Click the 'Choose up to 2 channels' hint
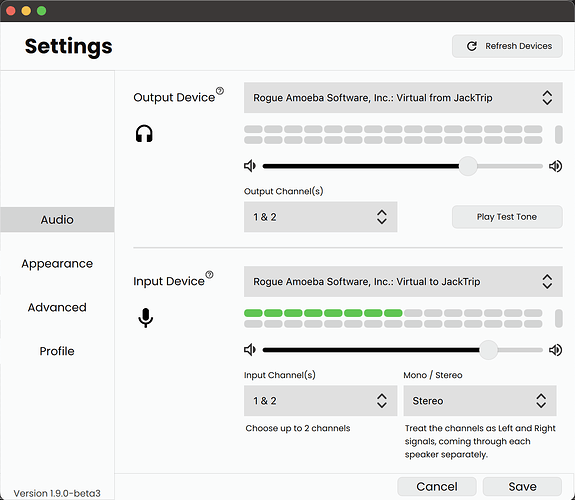 pos(298,428)
